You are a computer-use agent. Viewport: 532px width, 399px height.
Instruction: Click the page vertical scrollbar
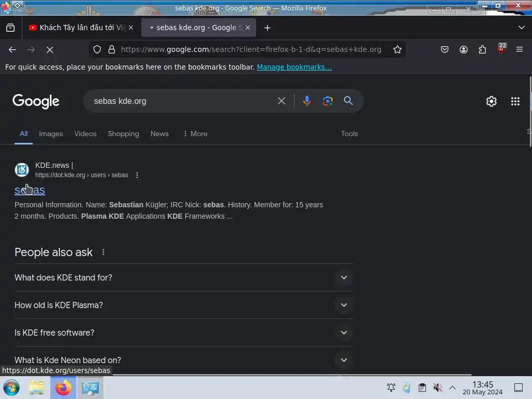[x=530, y=111]
